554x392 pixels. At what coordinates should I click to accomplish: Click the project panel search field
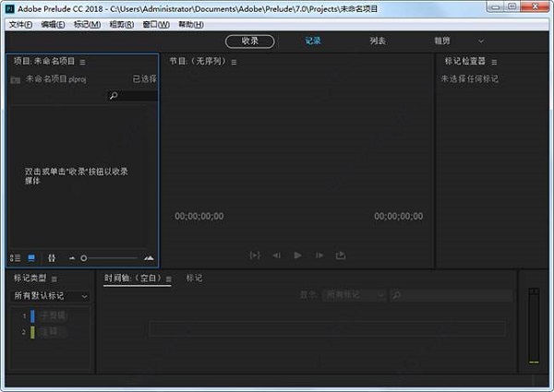132,96
